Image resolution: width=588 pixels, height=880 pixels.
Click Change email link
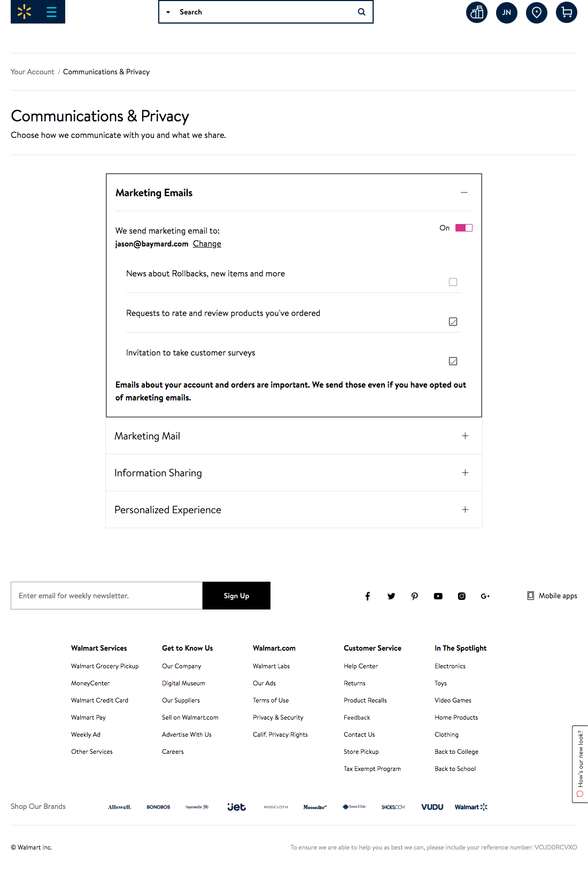coord(207,244)
